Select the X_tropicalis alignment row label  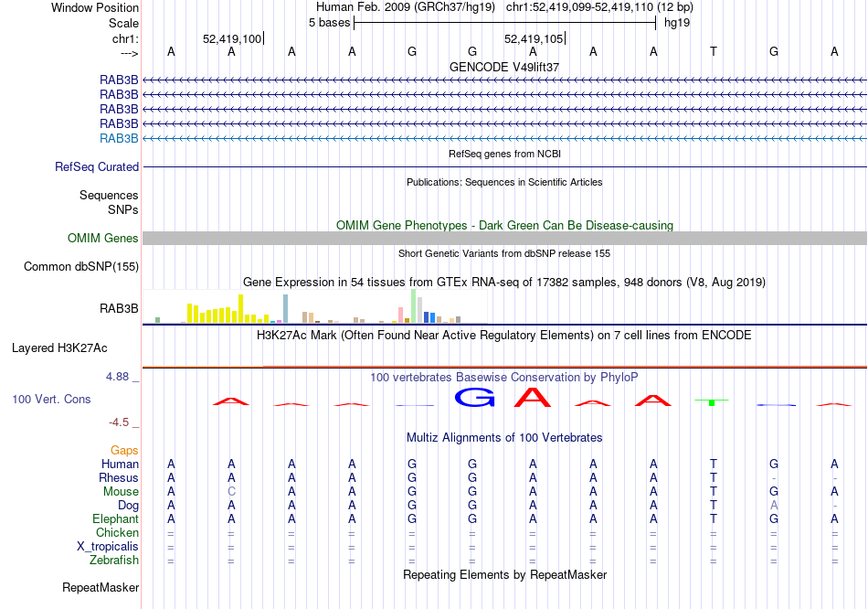coord(108,547)
